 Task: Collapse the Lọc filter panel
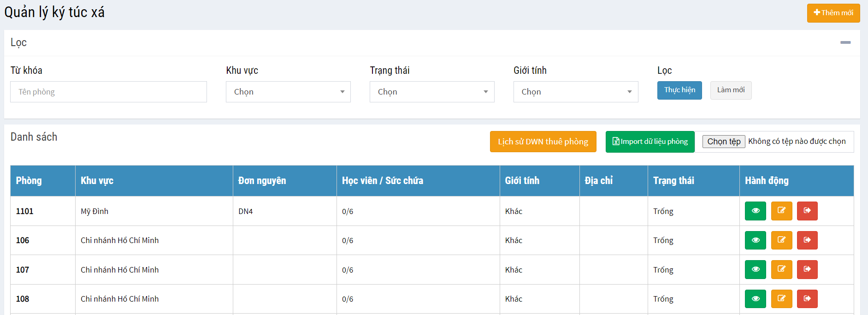pos(845,42)
